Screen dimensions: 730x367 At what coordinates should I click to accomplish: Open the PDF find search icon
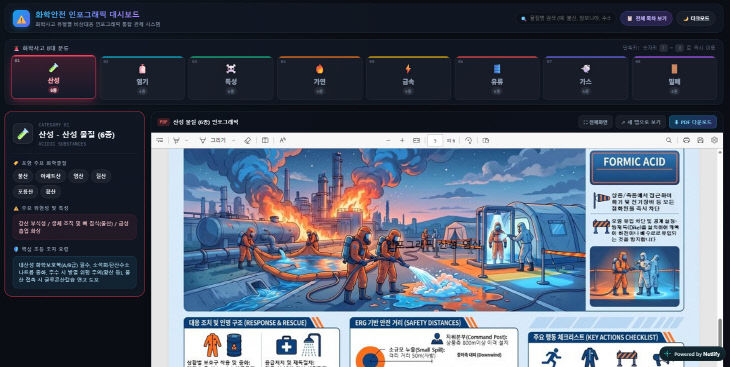[x=669, y=140]
